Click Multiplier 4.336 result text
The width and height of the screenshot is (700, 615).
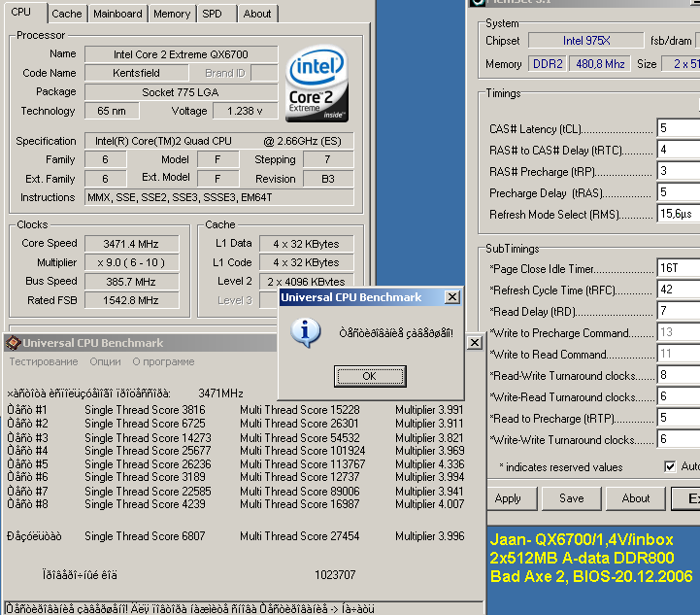430,464
